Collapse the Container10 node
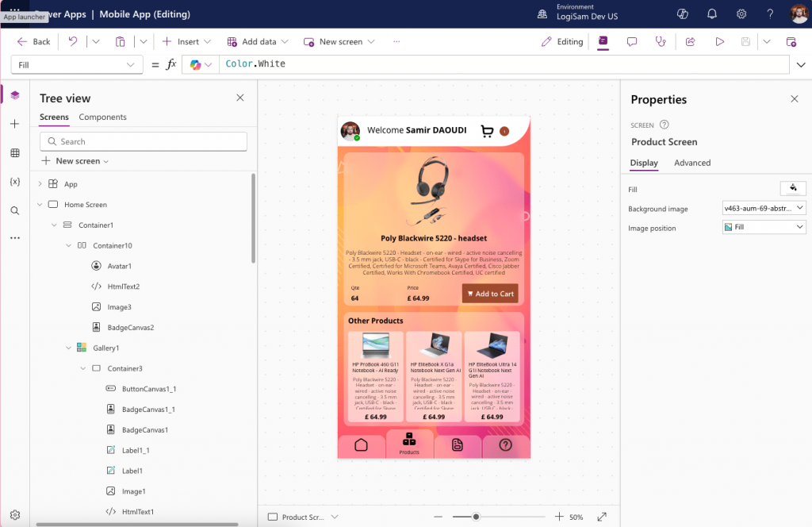Image resolution: width=812 pixels, height=527 pixels. coord(69,245)
